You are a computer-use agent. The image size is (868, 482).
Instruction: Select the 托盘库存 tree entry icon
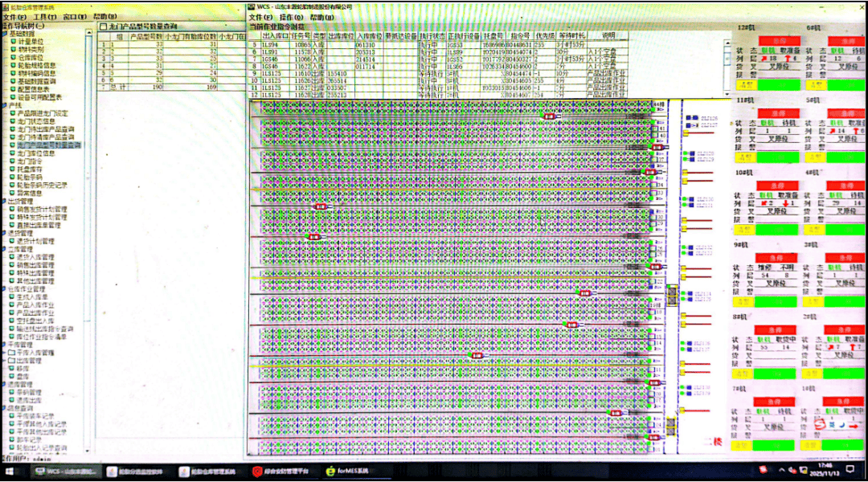pyautogui.click(x=12, y=170)
